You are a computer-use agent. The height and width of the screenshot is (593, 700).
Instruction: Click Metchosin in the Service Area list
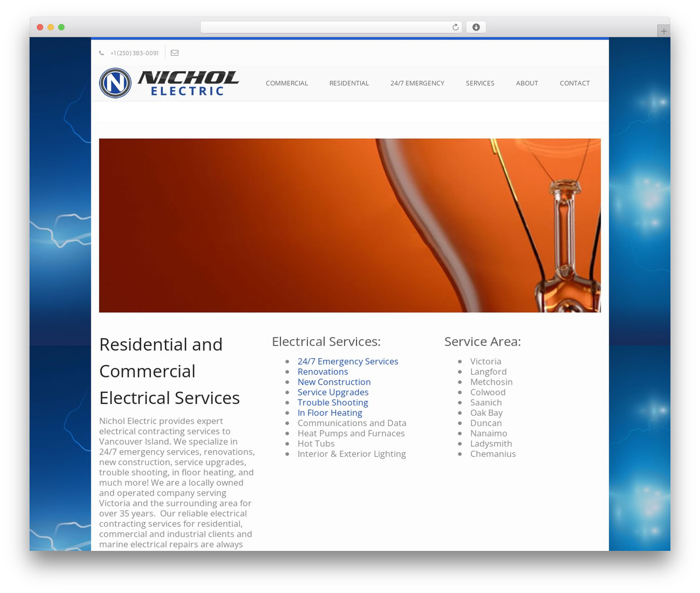click(492, 382)
